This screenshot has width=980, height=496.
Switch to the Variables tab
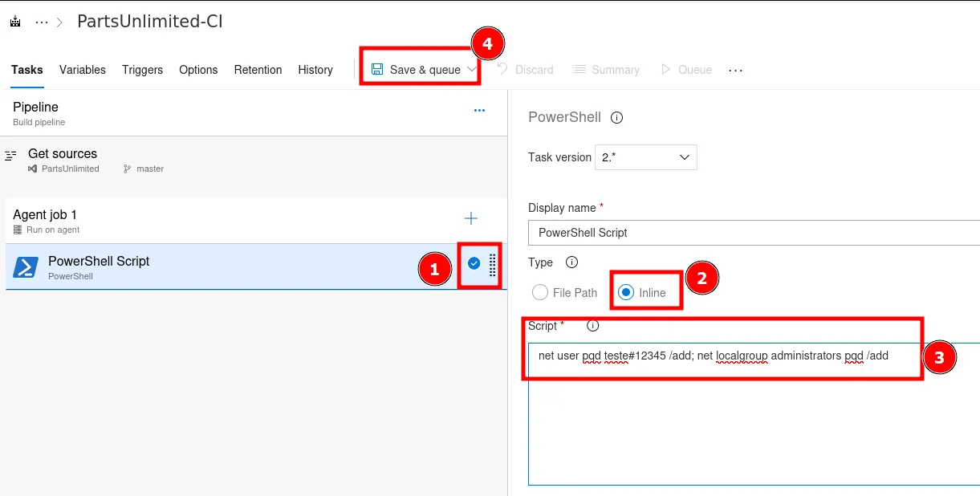tap(83, 70)
